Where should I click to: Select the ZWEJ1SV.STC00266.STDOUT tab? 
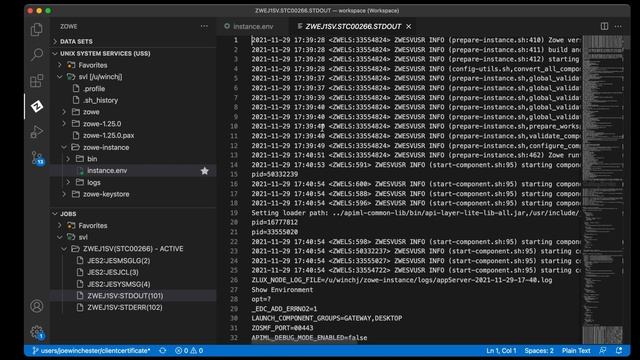(353, 27)
